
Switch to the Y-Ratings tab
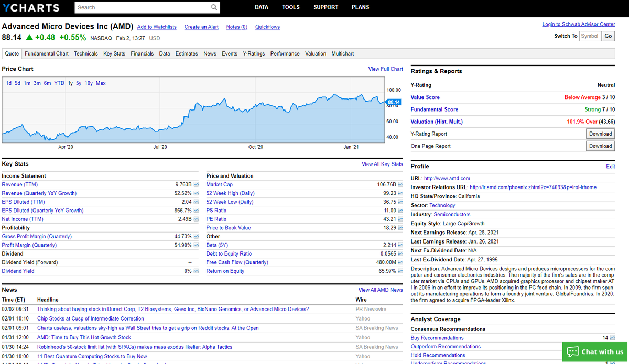click(254, 53)
